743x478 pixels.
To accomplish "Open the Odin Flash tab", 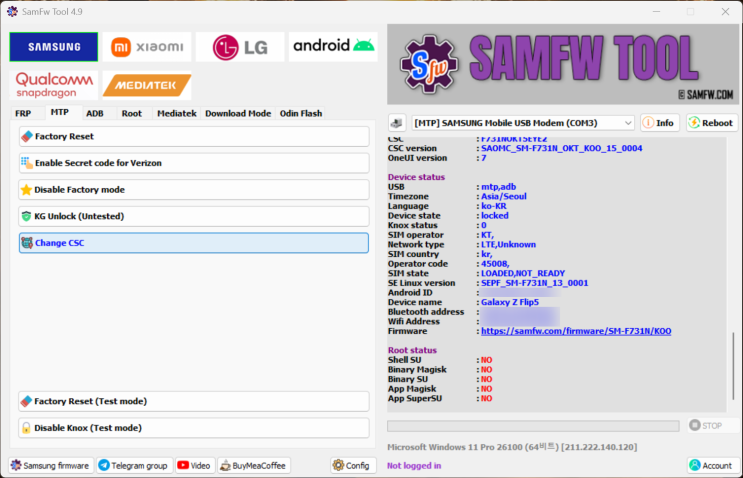I will (x=301, y=114).
